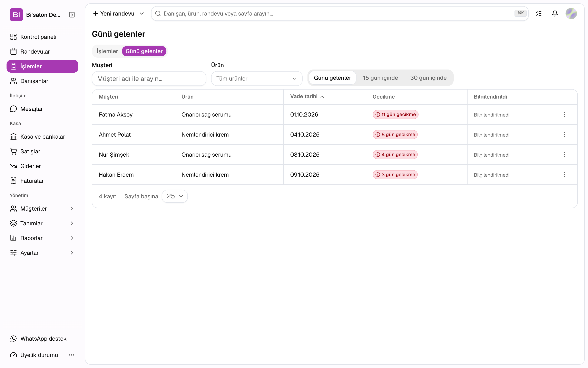Open WhatsApp destek
Image resolution: width=588 pixels, height=368 pixels.
[x=42, y=339]
